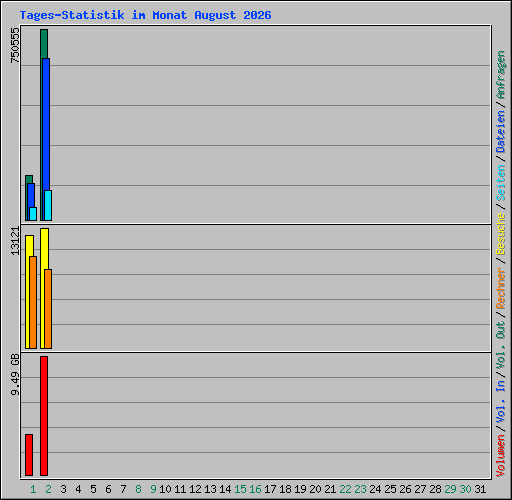This screenshot has height=500, width=512.
Task: Click the orange Rechner bar for day 1
Action: click(33, 302)
